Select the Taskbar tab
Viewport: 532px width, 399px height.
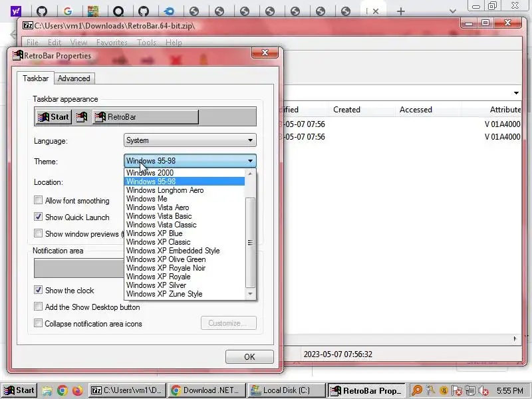tap(36, 78)
